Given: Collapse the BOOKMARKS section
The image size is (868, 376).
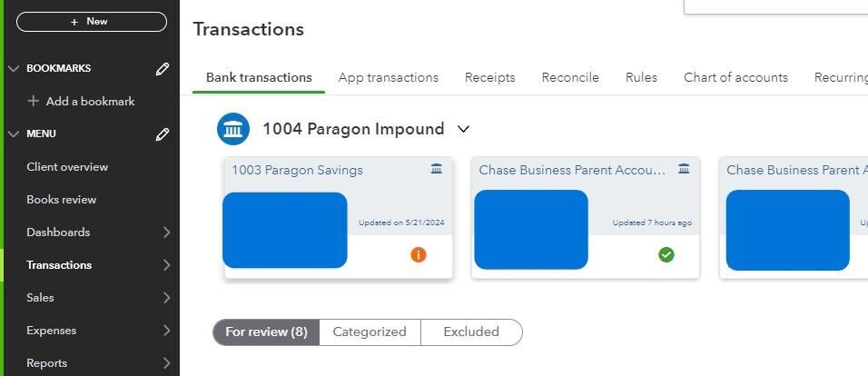Looking at the screenshot, I should click(x=14, y=68).
